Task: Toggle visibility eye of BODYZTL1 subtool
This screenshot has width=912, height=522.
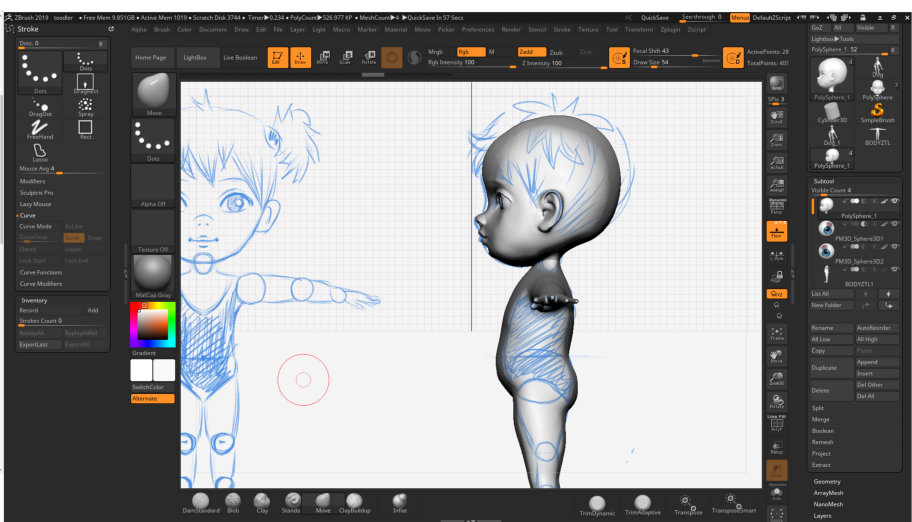Action: tap(895, 269)
